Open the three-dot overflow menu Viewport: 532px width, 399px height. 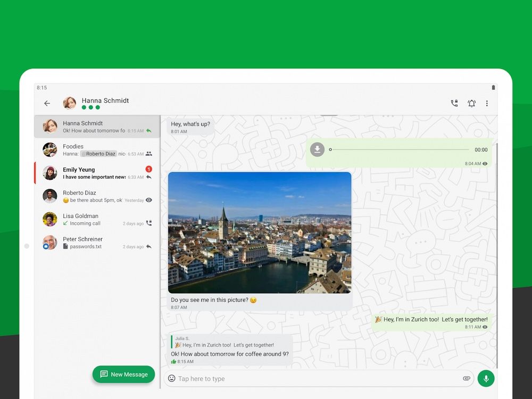[487, 103]
